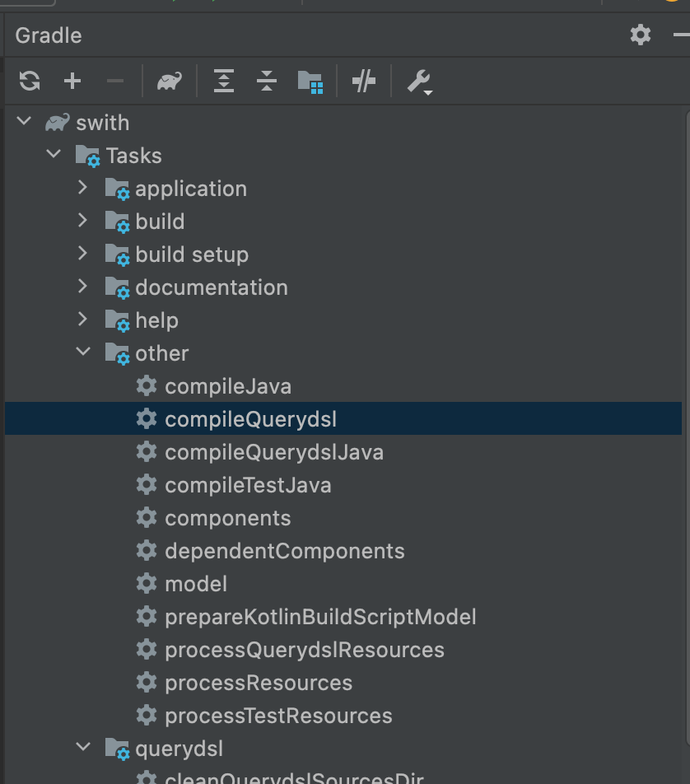The width and height of the screenshot is (690, 784).
Task: Click gear icon beside model
Action: 147,584
